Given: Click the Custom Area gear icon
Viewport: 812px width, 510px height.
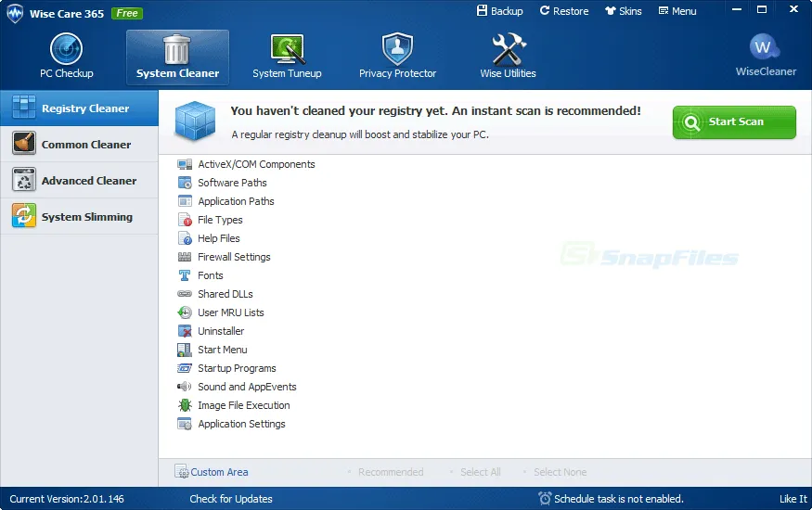Looking at the screenshot, I should point(181,472).
